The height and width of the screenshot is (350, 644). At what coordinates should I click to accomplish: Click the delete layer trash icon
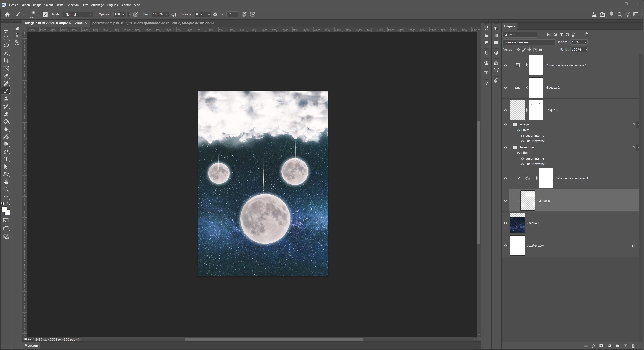point(633,346)
